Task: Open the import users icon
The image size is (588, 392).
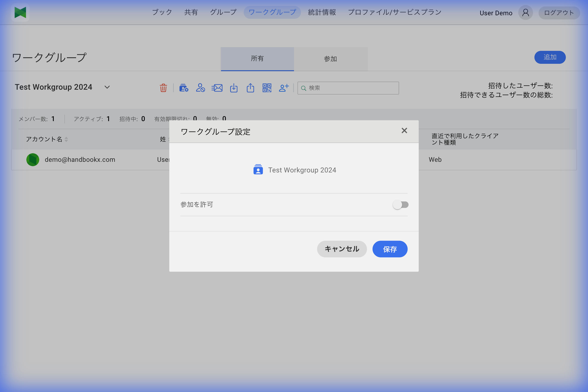Action: [233, 88]
